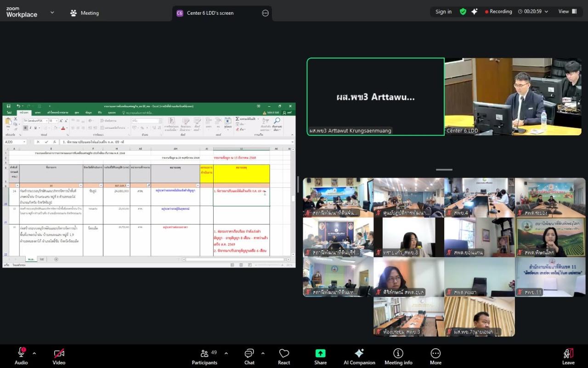Image resolution: width=588 pixels, height=368 pixels.
Task: Toggle Underline formatting in the Excel ribbon
Action: click(35, 128)
